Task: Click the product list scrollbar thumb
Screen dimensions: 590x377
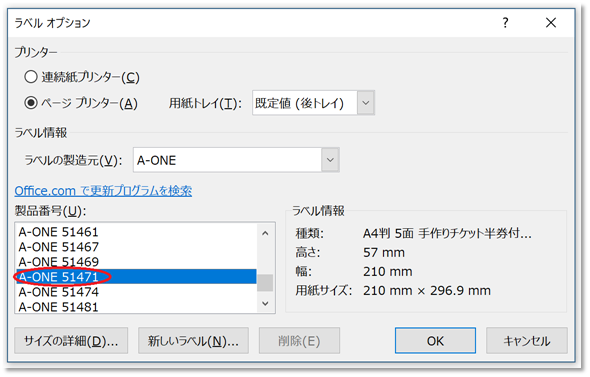Action: point(265,283)
